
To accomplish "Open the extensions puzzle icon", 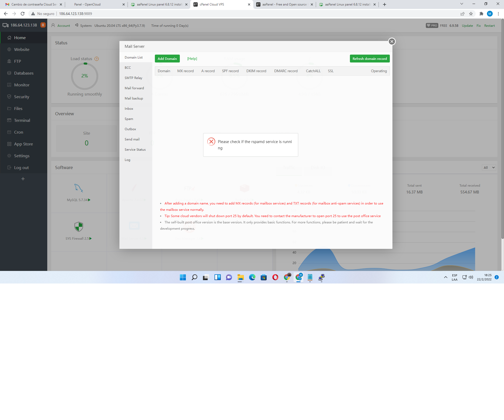I will (x=481, y=14).
